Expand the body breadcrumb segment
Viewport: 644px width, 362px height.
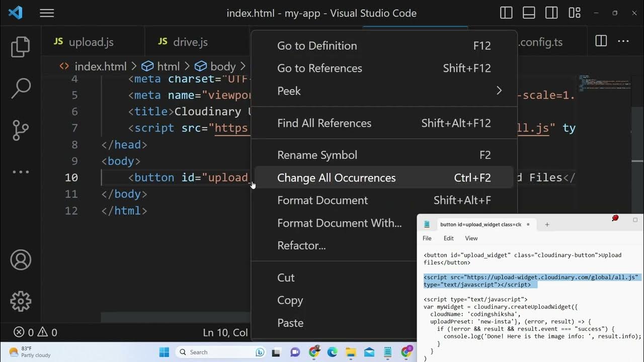pos(222,66)
